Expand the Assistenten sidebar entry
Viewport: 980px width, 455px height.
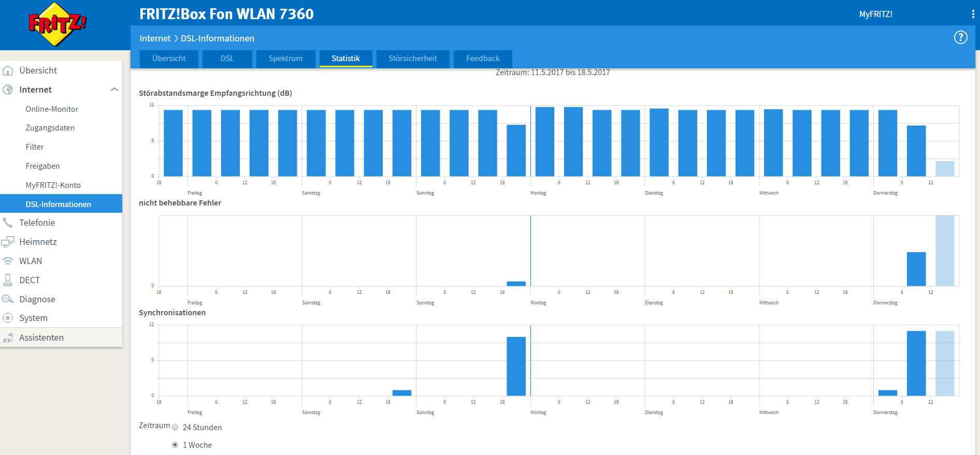pos(41,337)
